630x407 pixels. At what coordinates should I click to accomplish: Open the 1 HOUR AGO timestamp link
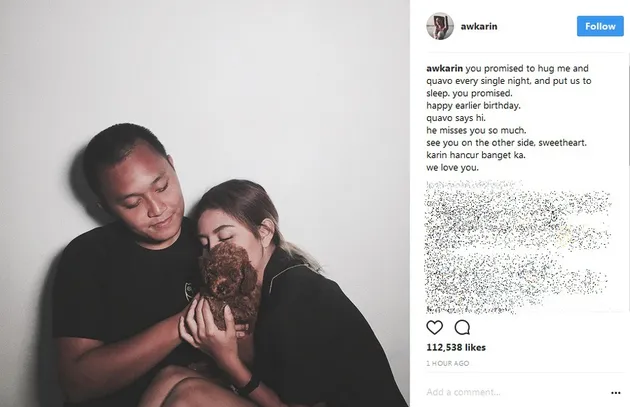448,363
